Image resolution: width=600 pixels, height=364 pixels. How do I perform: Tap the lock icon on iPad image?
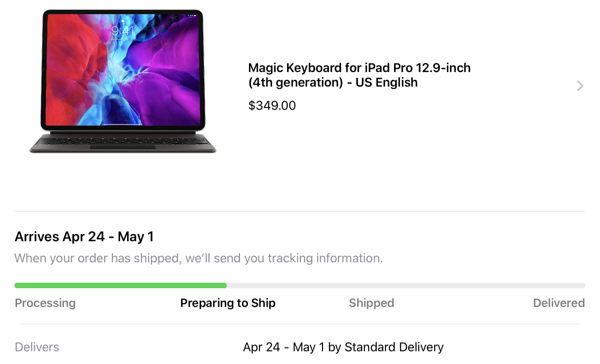(x=123, y=20)
